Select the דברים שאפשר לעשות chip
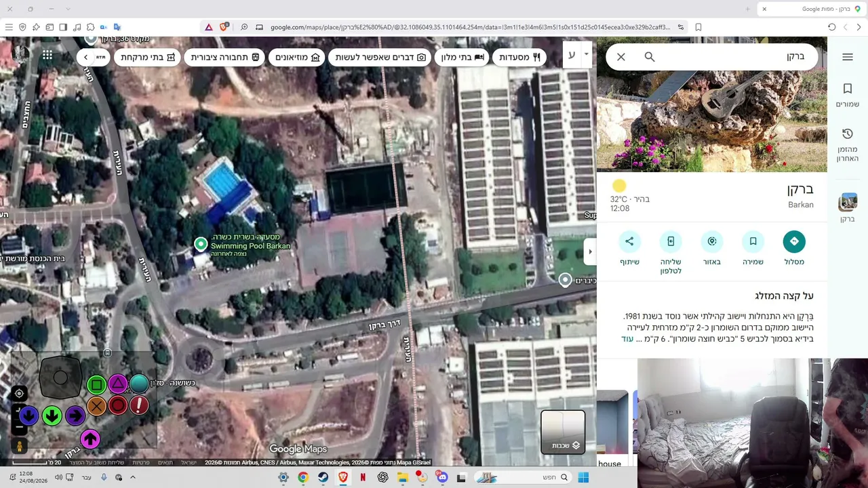The width and height of the screenshot is (868, 488). click(380, 57)
